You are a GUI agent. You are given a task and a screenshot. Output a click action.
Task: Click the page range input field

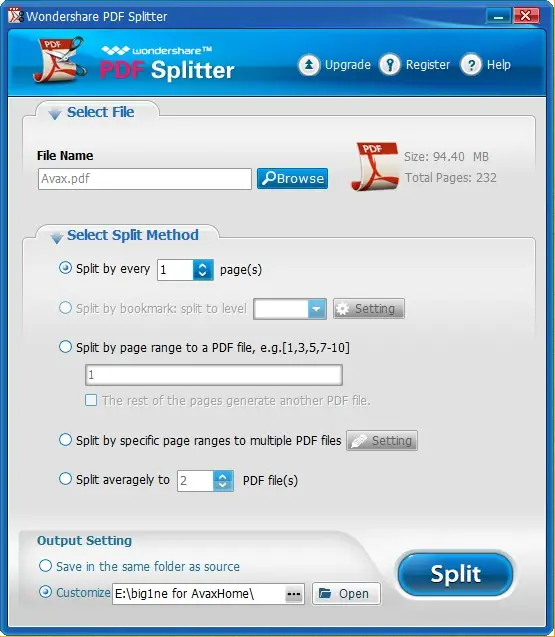click(x=214, y=375)
